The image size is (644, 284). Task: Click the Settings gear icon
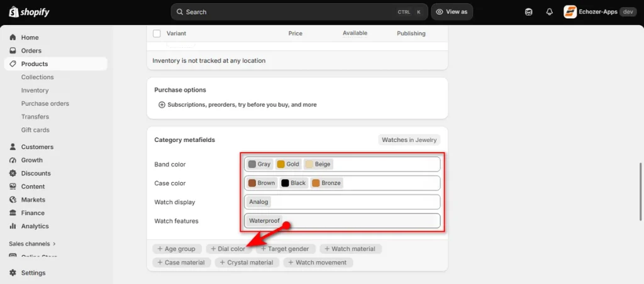pyautogui.click(x=13, y=273)
